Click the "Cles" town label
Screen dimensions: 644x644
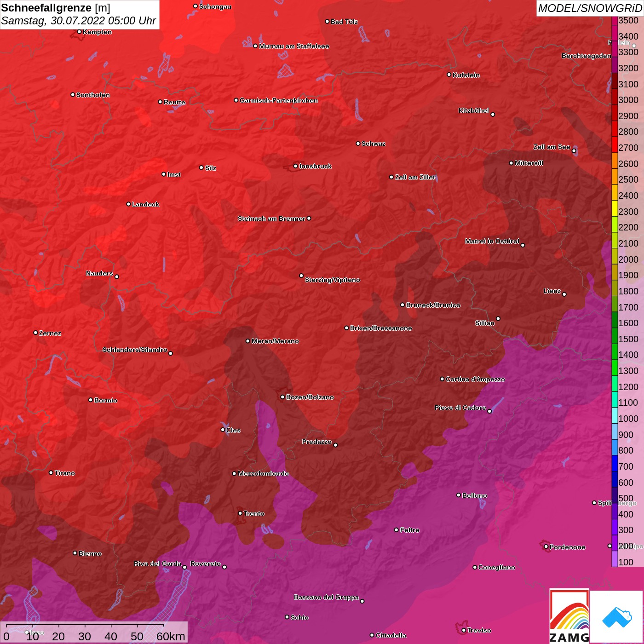pyautogui.click(x=233, y=430)
